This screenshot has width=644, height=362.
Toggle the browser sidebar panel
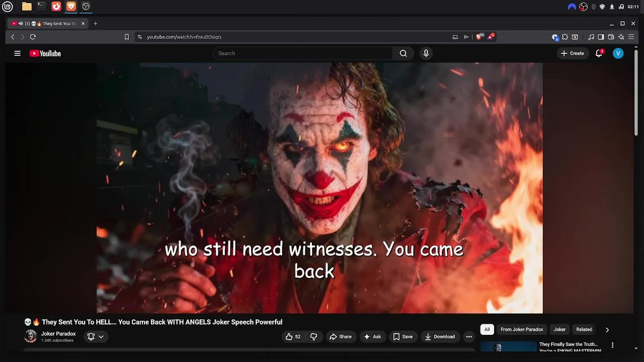[601, 37]
